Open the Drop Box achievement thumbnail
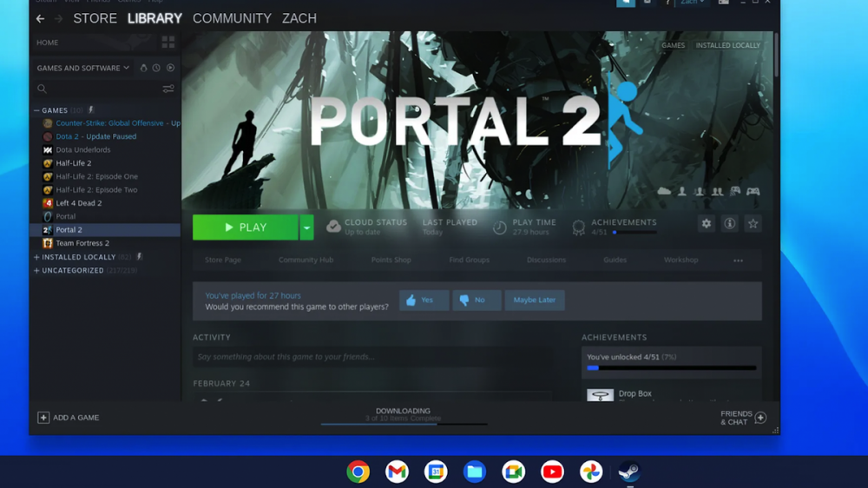 600,395
